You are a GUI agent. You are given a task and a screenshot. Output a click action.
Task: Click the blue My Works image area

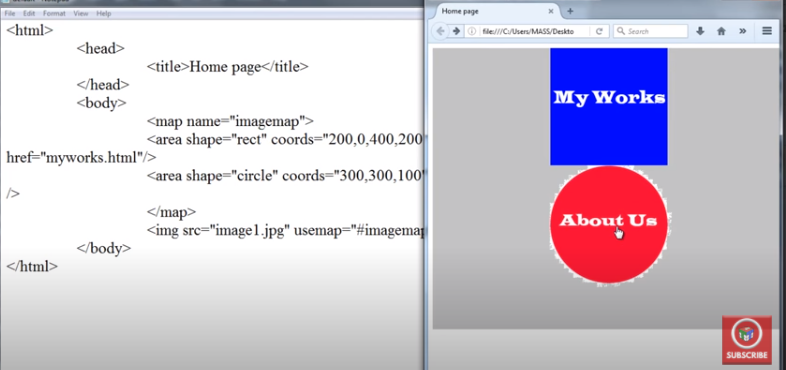(x=609, y=106)
